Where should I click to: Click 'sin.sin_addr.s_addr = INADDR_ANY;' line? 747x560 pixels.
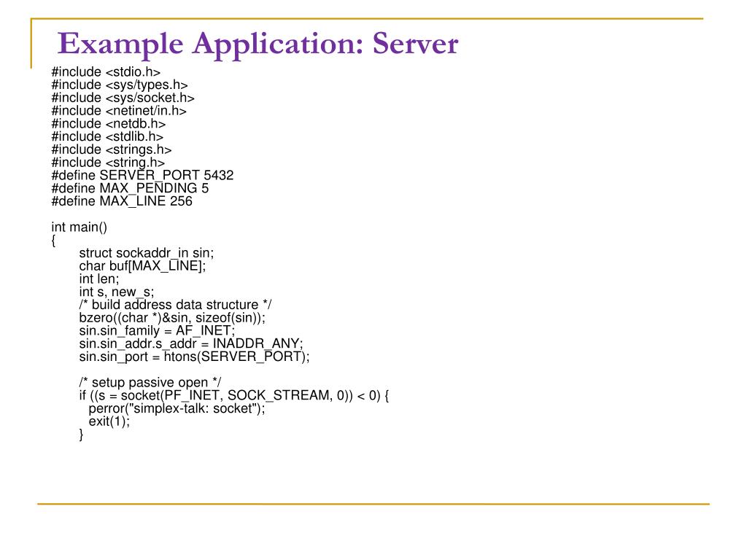click(x=191, y=343)
